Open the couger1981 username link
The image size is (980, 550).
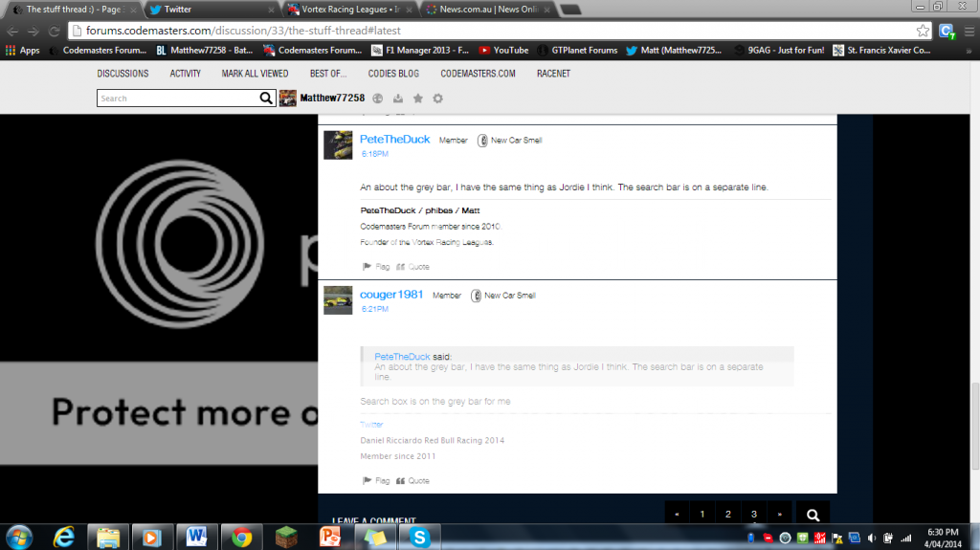(x=391, y=295)
